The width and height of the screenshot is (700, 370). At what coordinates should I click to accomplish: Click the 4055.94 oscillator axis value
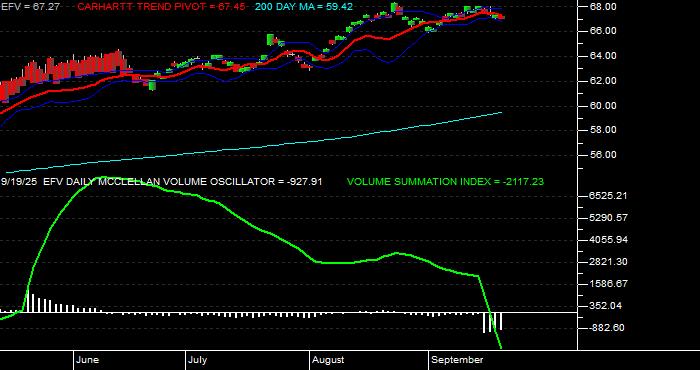[x=609, y=240]
